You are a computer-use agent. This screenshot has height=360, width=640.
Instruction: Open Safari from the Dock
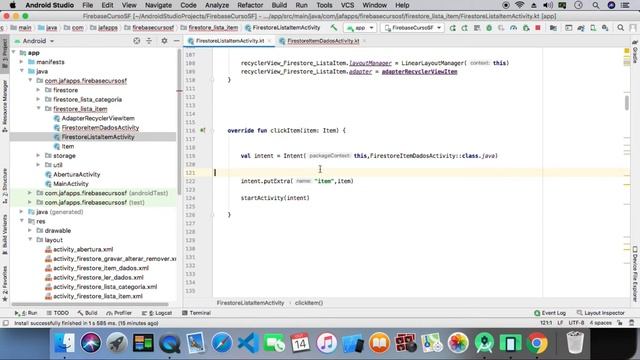(222, 343)
